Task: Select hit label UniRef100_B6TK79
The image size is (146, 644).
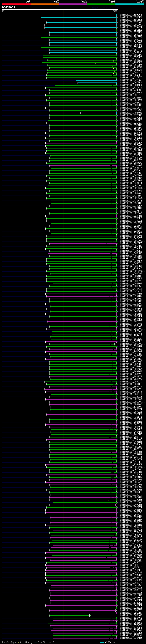Action: click(x=131, y=50)
